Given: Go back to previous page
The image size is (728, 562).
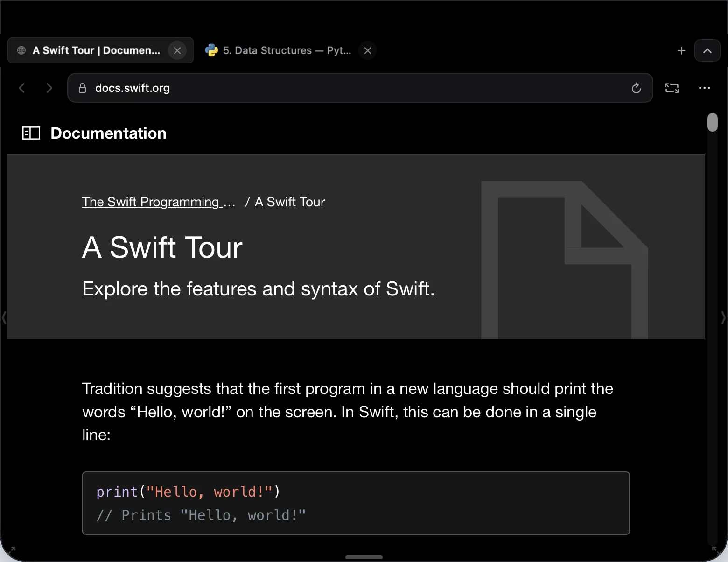Looking at the screenshot, I should tap(22, 88).
